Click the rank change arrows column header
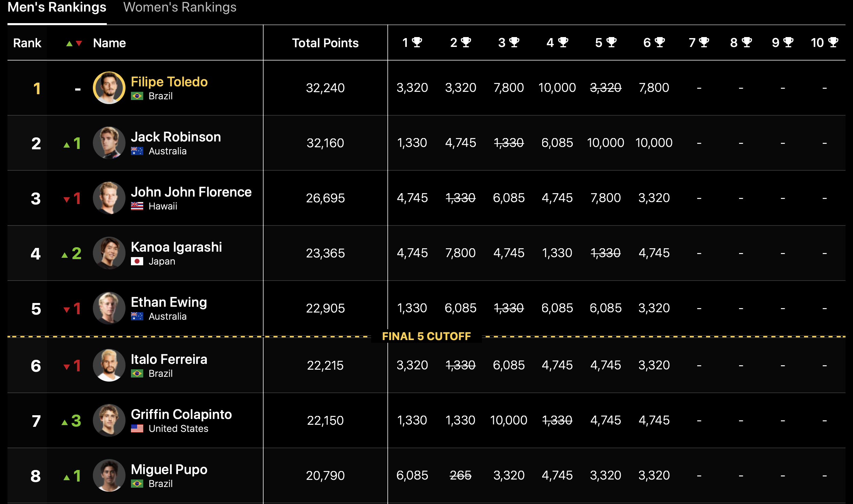The image size is (853, 504). (74, 44)
